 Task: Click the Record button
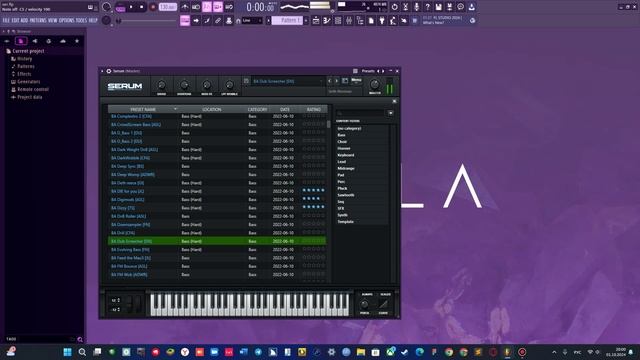pyautogui.click(x=153, y=7)
